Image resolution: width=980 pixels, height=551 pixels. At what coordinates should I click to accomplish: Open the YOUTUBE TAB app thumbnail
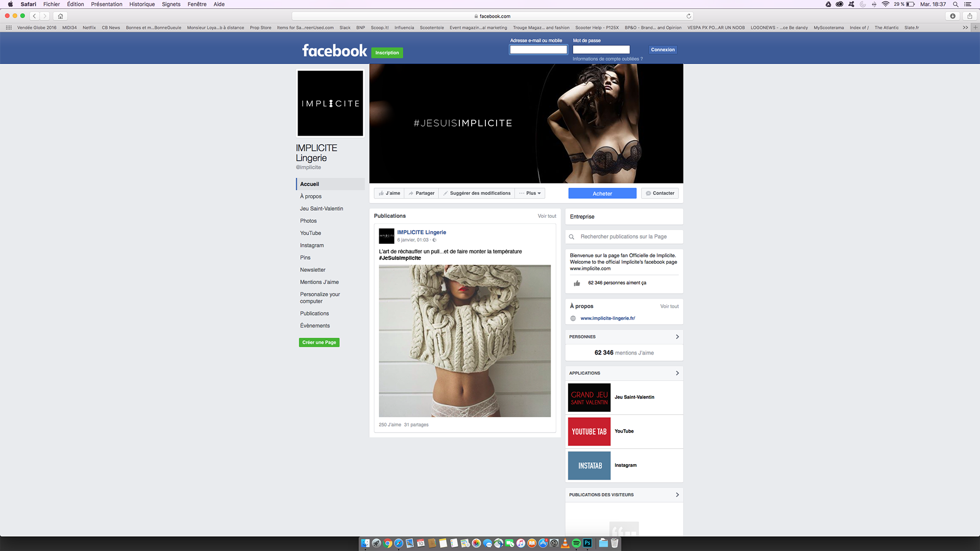coord(589,432)
